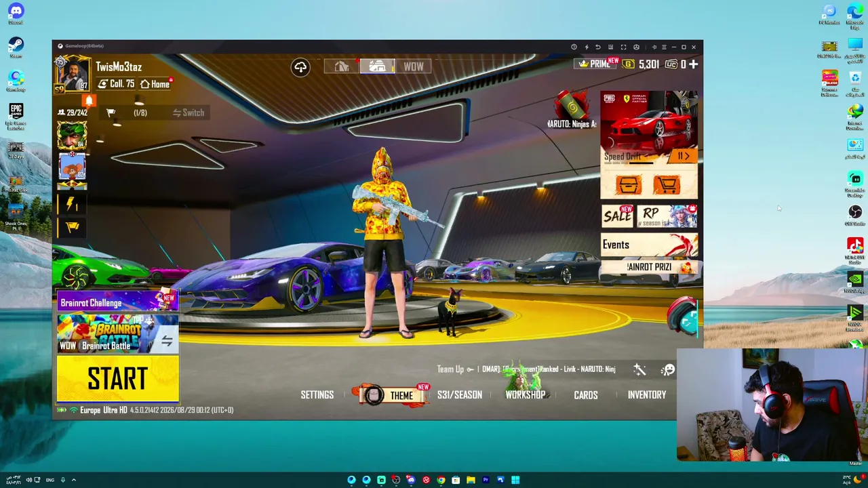Open the NARUTO: Ninjas event scroll
The height and width of the screenshot is (488, 868).
[572, 110]
